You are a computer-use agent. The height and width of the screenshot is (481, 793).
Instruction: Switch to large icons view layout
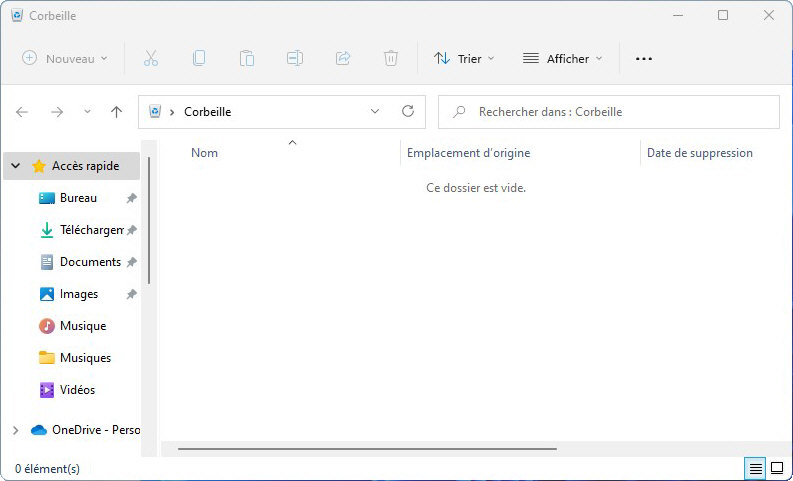point(776,468)
